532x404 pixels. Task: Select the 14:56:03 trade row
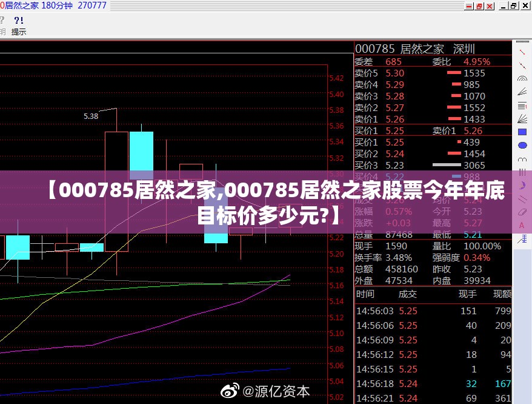[x=433, y=311]
